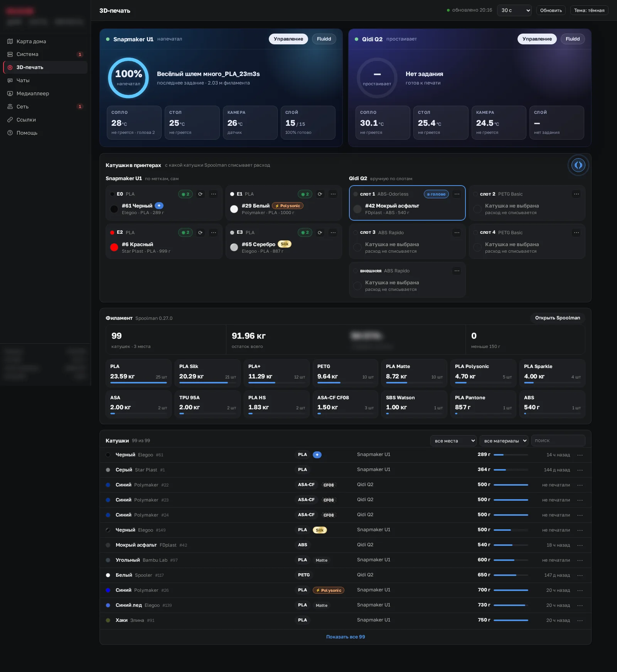Open the three-dot menu on E1 slot

[x=333, y=194]
